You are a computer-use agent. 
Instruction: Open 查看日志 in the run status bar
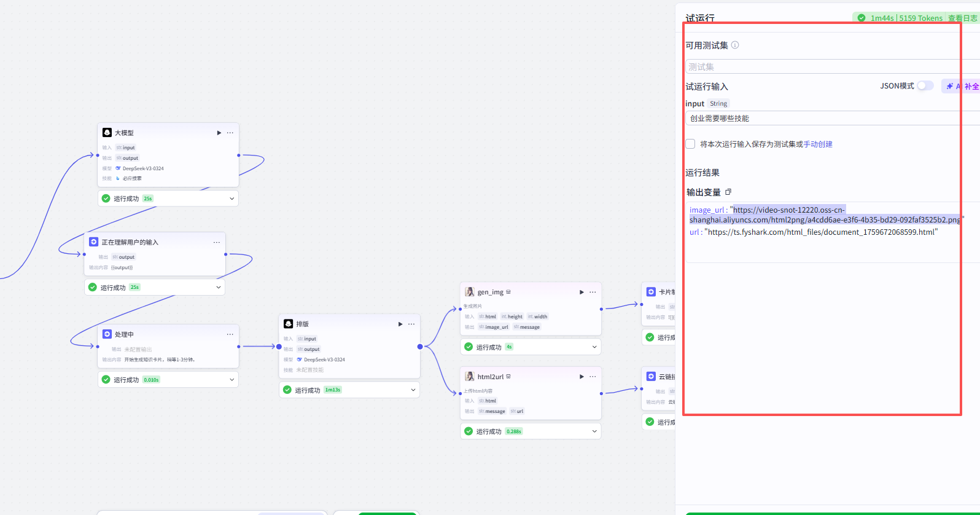point(962,18)
